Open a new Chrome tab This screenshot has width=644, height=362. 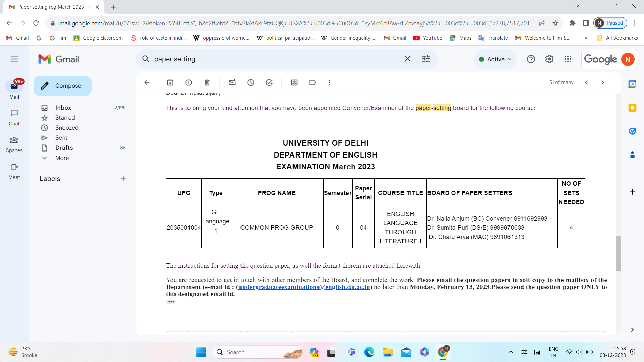point(113,7)
